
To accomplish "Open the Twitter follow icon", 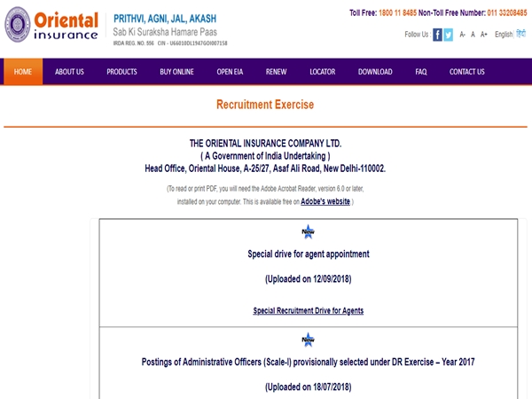I will tap(449, 35).
